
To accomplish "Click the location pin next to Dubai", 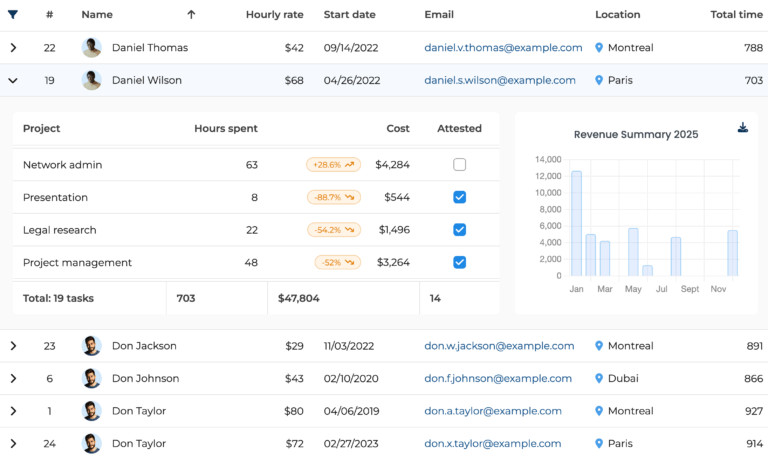I will 599,379.
